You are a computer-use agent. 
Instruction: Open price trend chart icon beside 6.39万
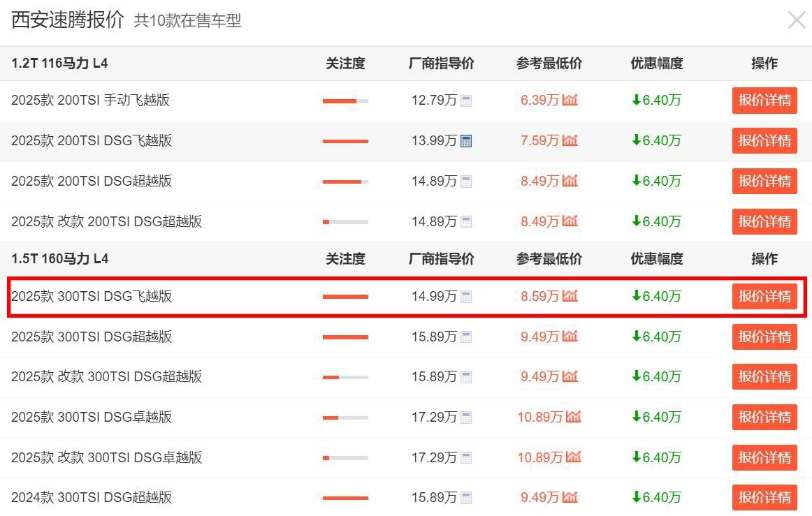point(570,100)
